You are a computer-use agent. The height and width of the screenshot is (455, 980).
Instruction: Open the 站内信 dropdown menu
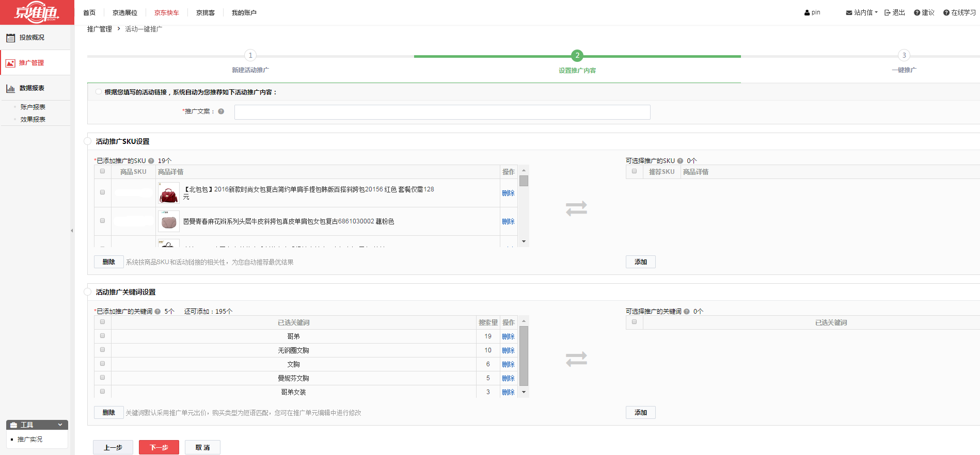point(862,12)
